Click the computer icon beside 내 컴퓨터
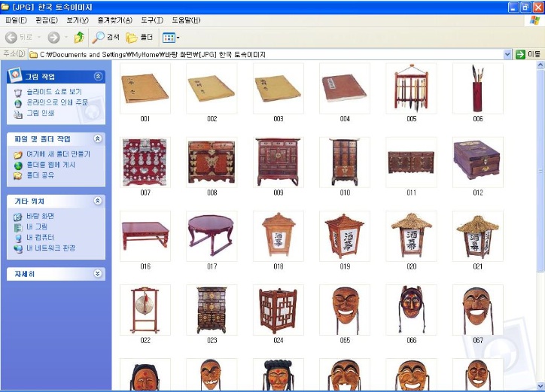This screenshot has height=392, width=545. point(18,238)
